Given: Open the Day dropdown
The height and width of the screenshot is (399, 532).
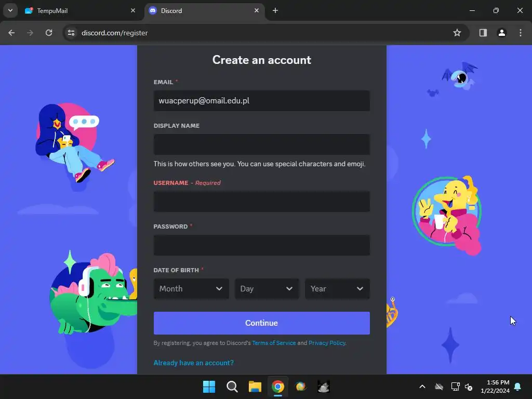Looking at the screenshot, I should (267, 289).
